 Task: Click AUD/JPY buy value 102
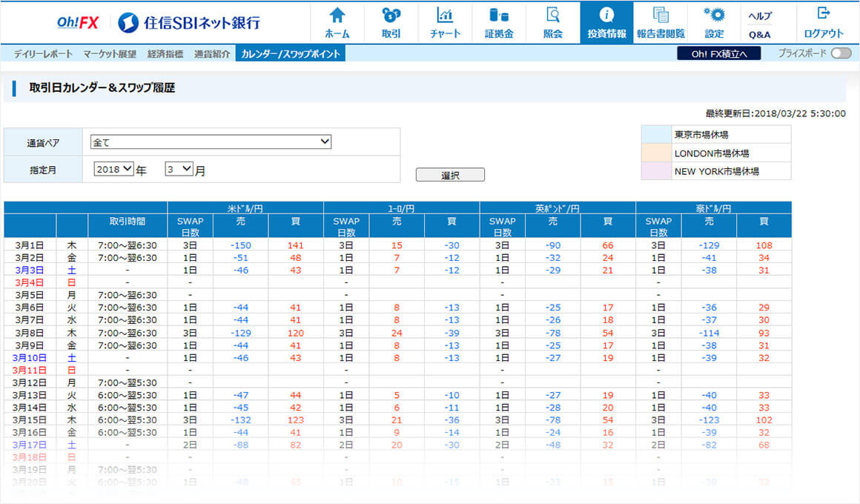point(764,420)
